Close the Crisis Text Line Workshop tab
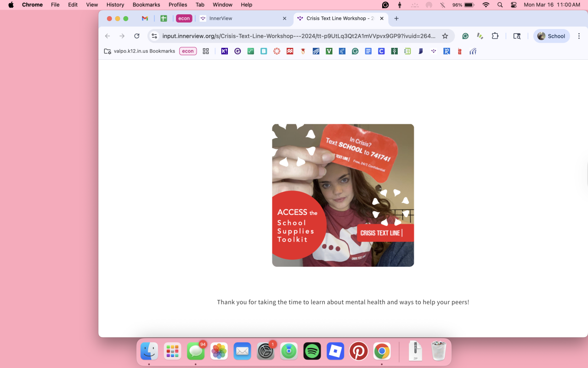 382,18
